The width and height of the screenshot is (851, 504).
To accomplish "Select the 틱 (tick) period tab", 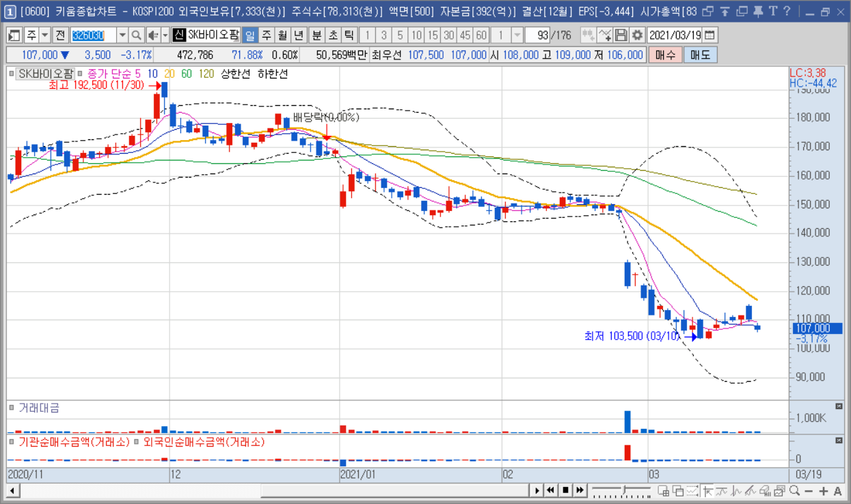I will pos(349,36).
